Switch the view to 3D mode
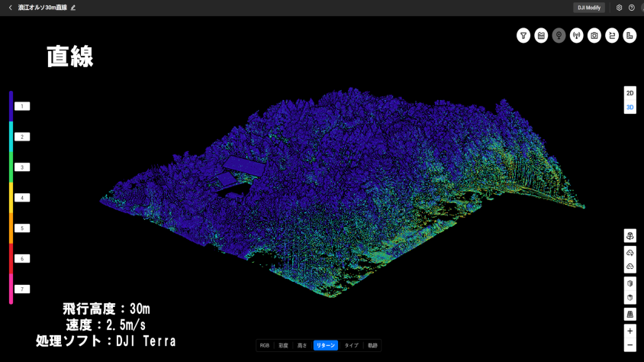 [630, 108]
